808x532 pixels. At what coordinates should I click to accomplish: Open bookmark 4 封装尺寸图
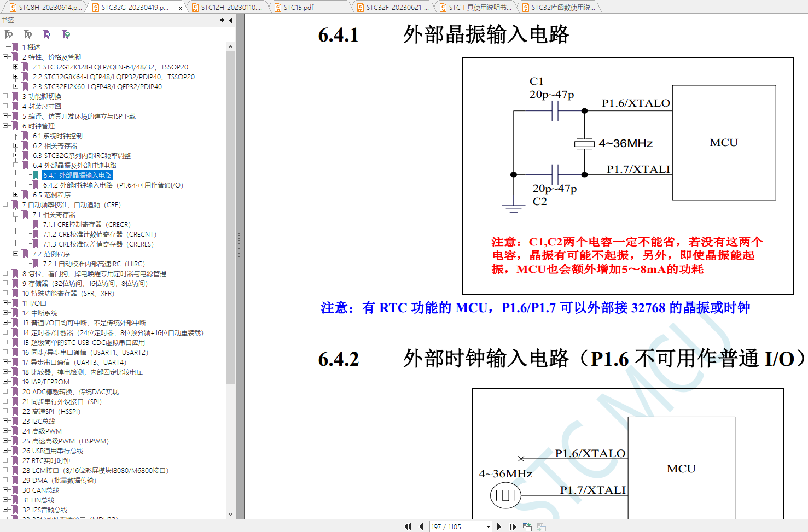coord(42,106)
